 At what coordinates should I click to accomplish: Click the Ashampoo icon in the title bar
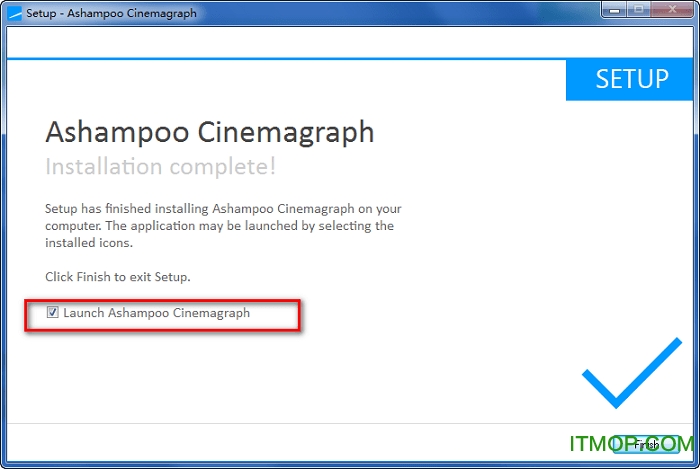[x=15, y=13]
